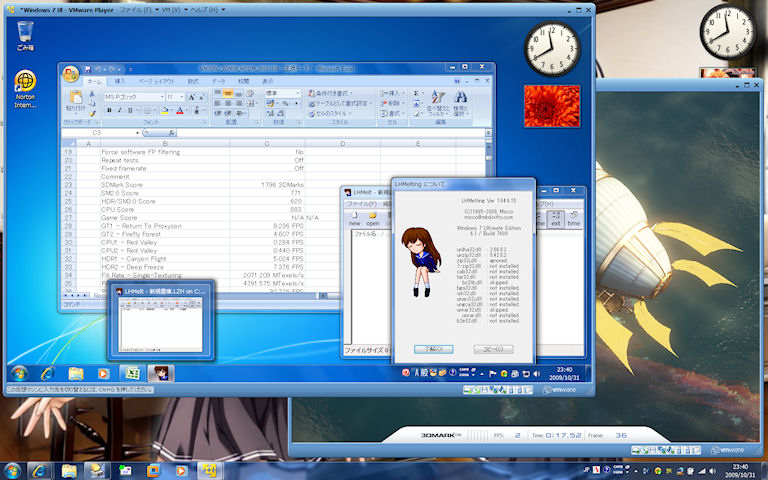
Task: Click the 'new' toolbar button in LHMelt
Action: [x=355, y=218]
